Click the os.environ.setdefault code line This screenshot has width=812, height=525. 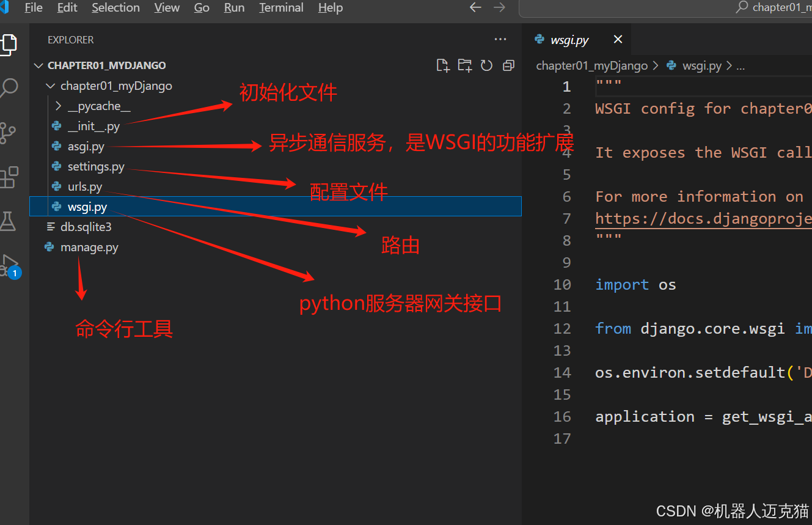point(703,373)
